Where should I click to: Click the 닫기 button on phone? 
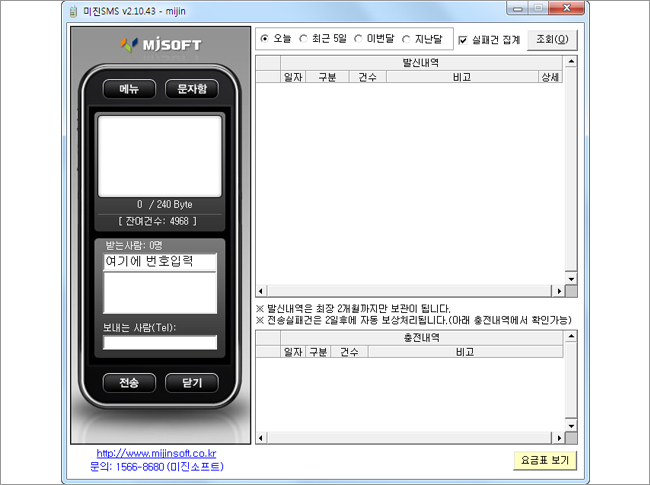(192, 383)
